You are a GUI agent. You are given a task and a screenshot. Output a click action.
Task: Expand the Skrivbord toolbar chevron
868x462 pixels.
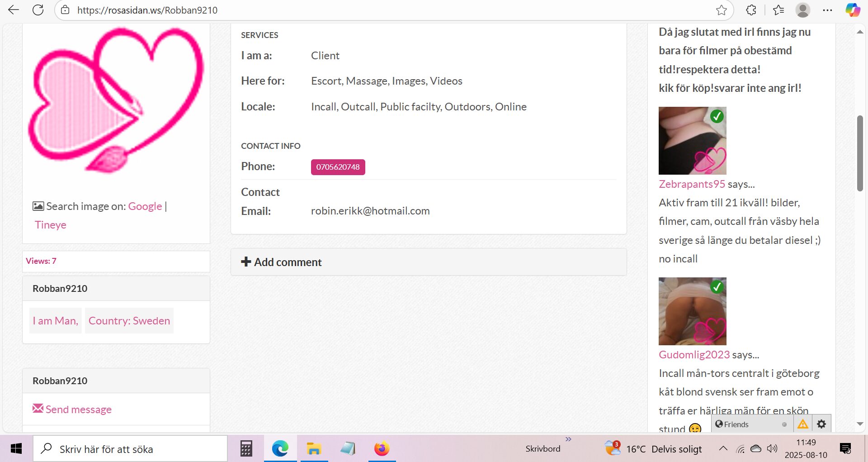coord(568,439)
